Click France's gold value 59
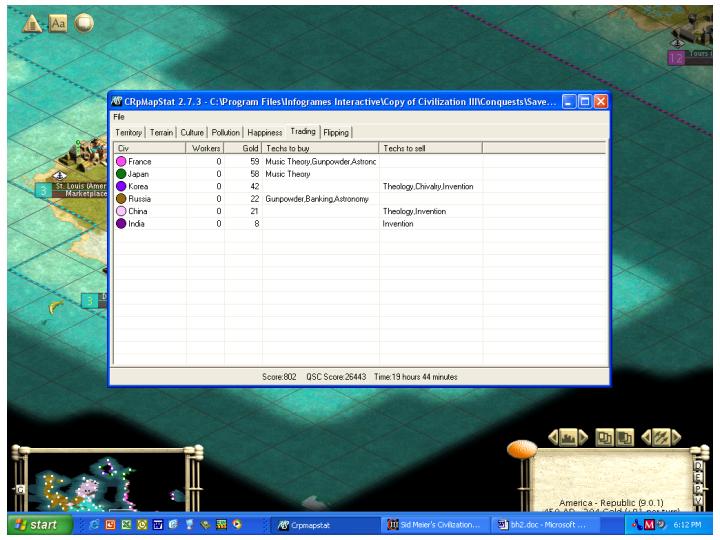Image resolution: width=720 pixels, height=540 pixels. tap(255, 162)
